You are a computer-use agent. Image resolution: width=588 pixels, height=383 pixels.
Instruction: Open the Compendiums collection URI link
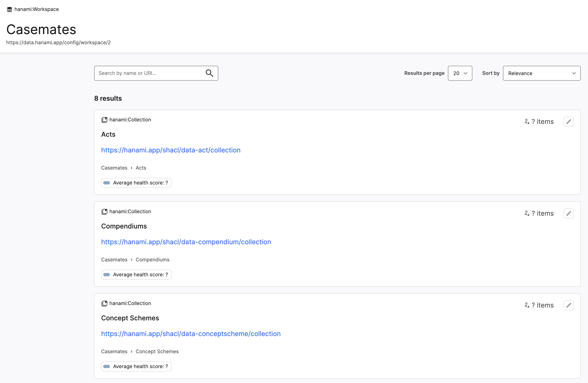[186, 242]
